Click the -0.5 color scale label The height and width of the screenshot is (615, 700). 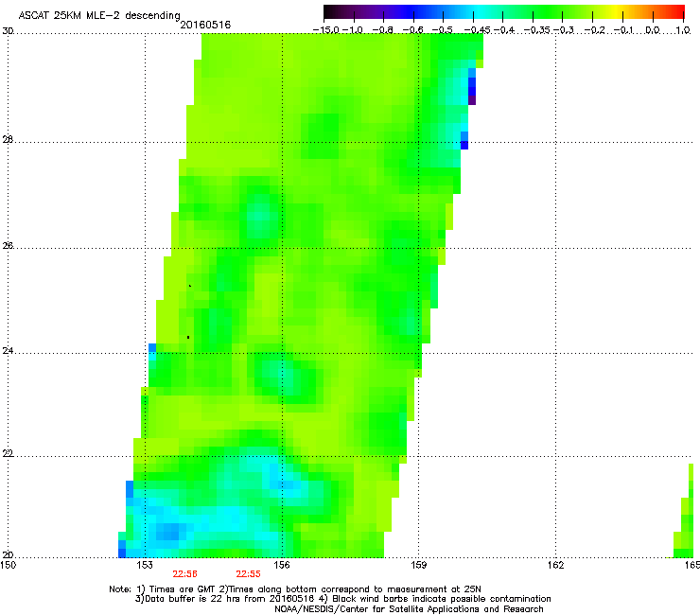coord(443,30)
